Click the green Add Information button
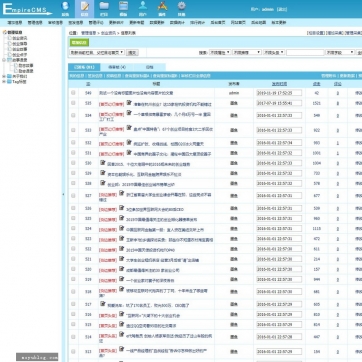 [79, 42]
